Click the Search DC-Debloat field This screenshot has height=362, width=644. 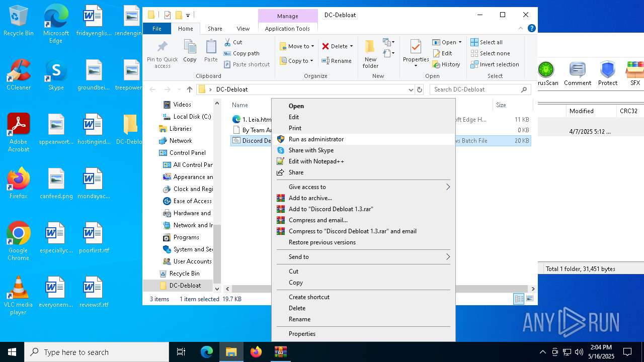(x=480, y=89)
